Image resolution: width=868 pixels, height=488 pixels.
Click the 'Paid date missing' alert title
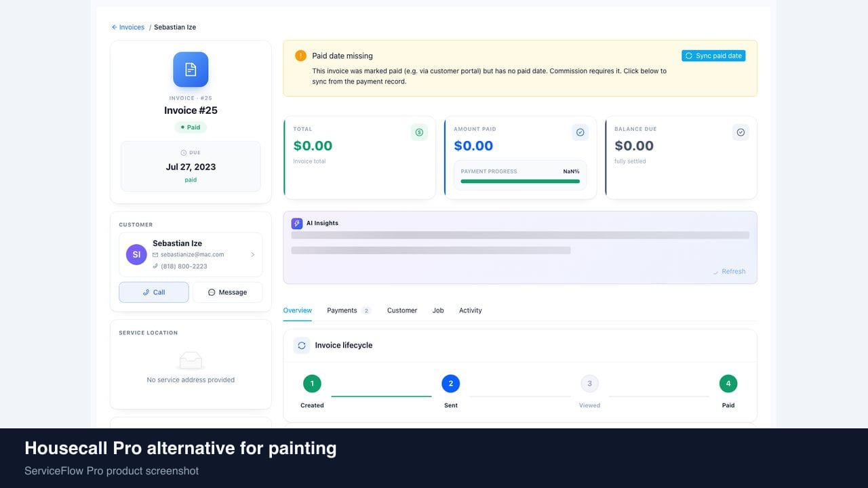point(342,56)
